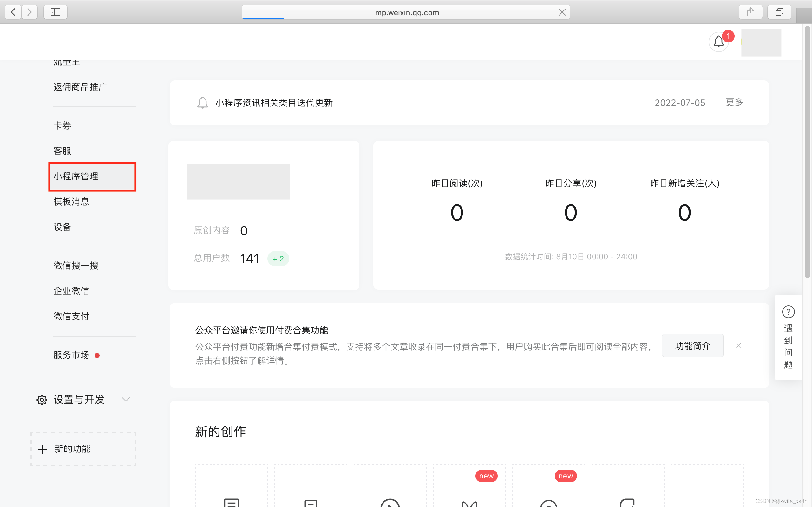Click the Safari share icon
812x507 pixels.
(750, 12)
